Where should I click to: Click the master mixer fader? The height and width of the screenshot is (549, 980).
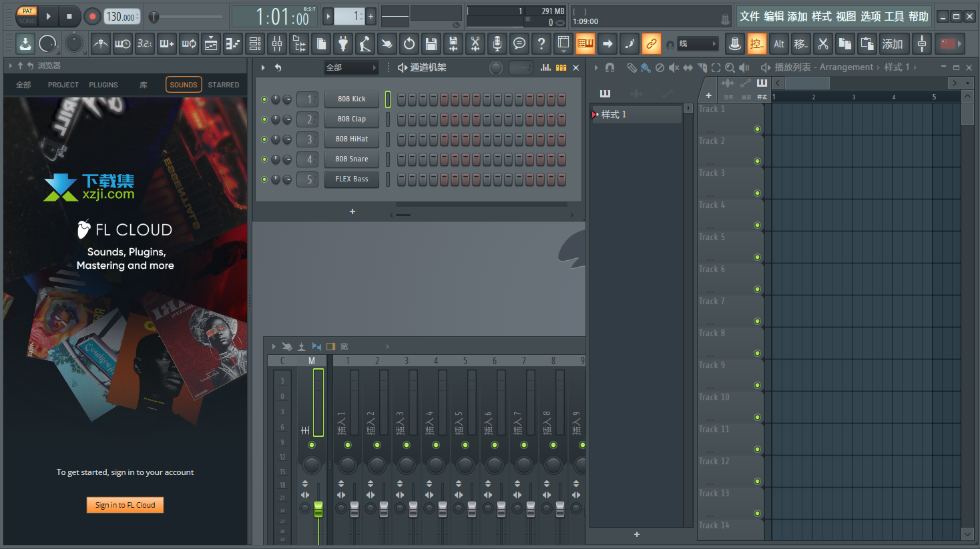[x=318, y=509]
